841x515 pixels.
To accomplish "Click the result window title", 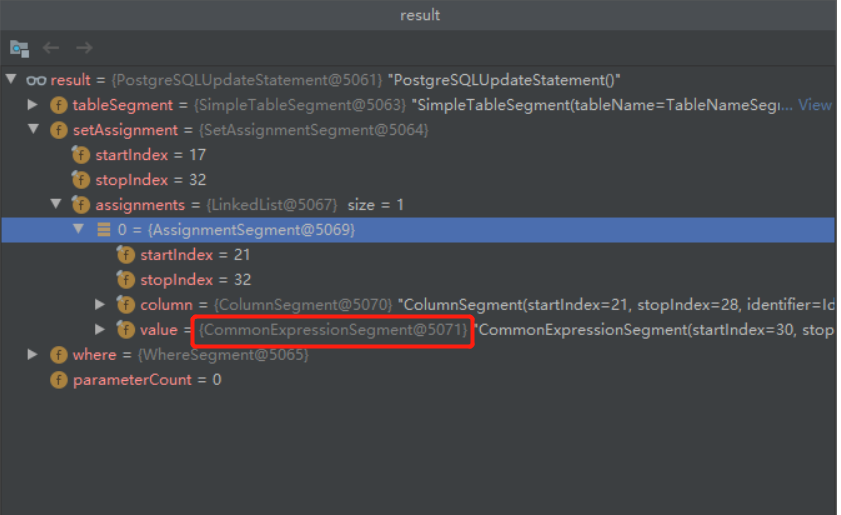I will click(420, 15).
